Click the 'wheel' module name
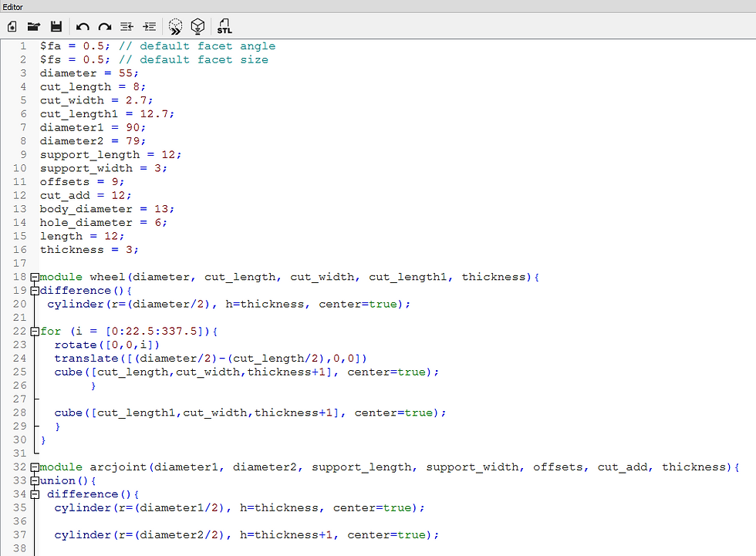The height and width of the screenshot is (556, 756). click(107, 277)
